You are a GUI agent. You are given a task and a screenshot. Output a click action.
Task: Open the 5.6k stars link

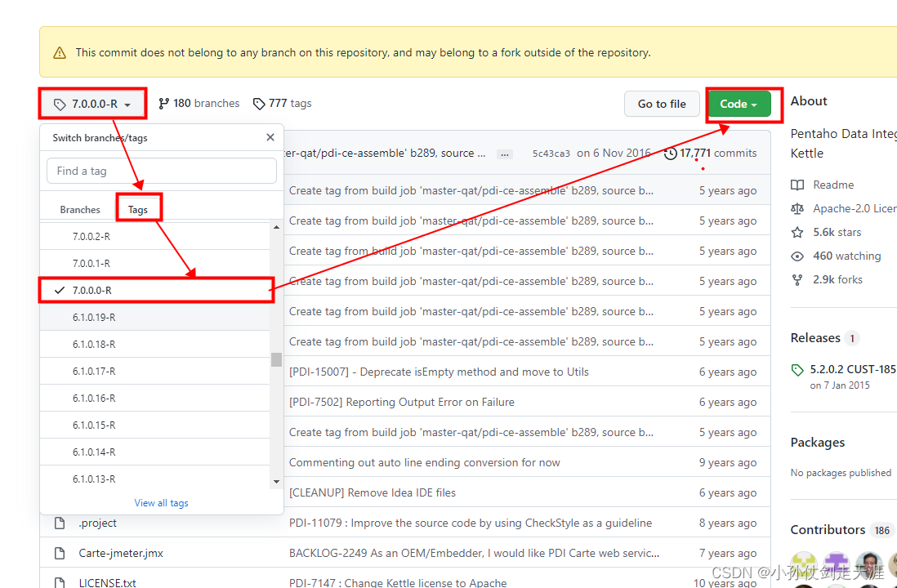coord(837,232)
